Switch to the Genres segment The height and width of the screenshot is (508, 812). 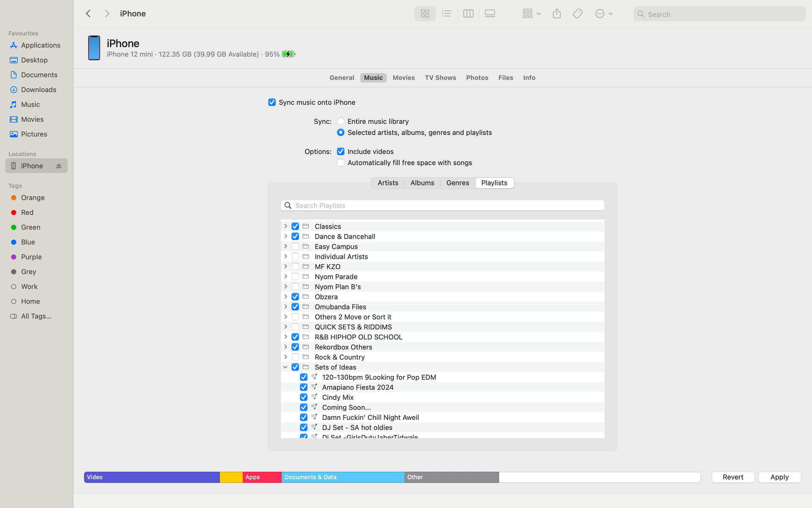click(458, 183)
